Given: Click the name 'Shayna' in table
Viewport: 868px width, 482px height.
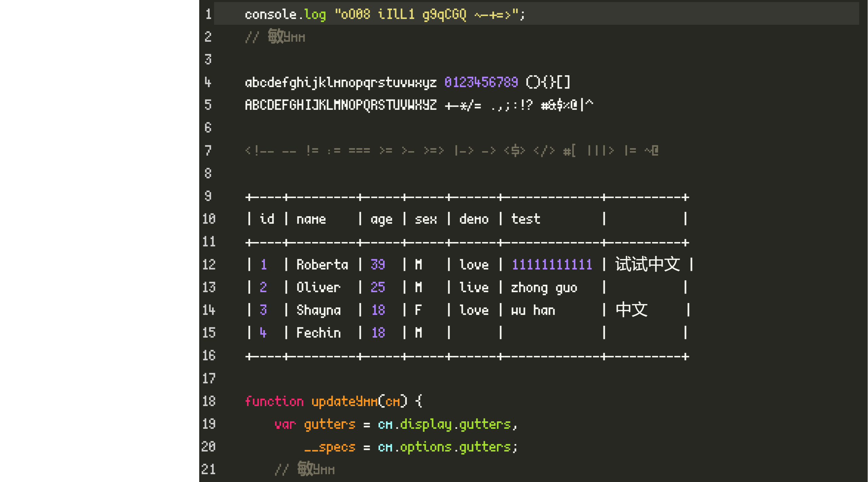Looking at the screenshot, I should point(318,310).
